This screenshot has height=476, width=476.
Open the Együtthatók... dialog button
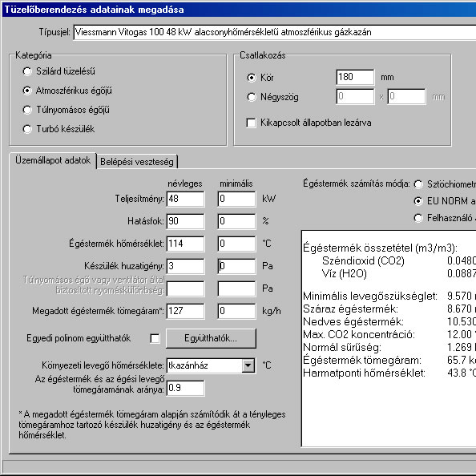pyautogui.click(x=211, y=338)
